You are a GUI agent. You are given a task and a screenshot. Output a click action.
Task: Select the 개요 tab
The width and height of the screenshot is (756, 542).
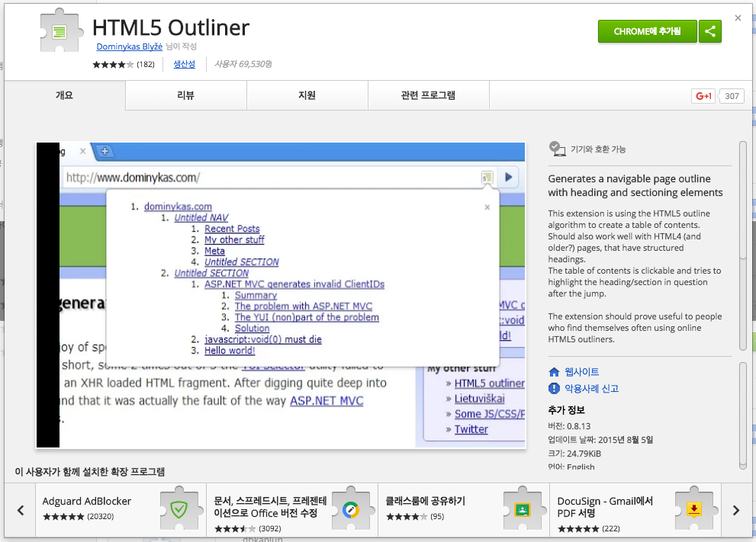tap(65, 95)
